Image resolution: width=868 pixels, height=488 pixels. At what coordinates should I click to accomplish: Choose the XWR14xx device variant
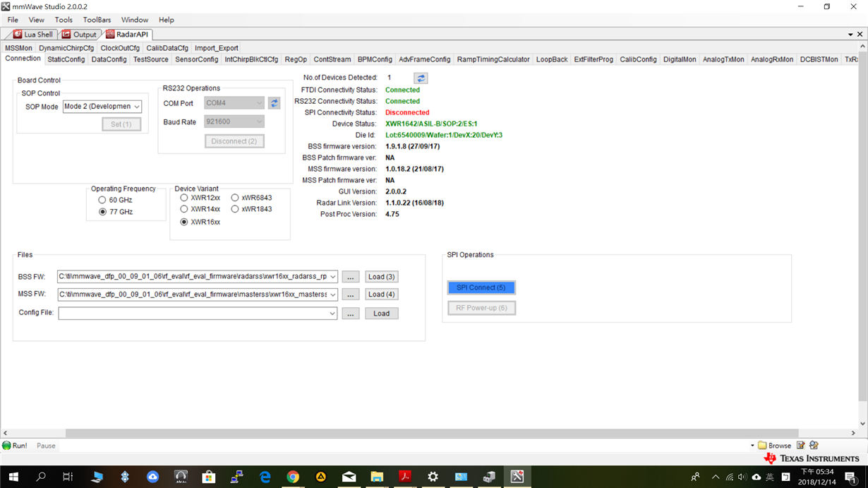point(184,209)
